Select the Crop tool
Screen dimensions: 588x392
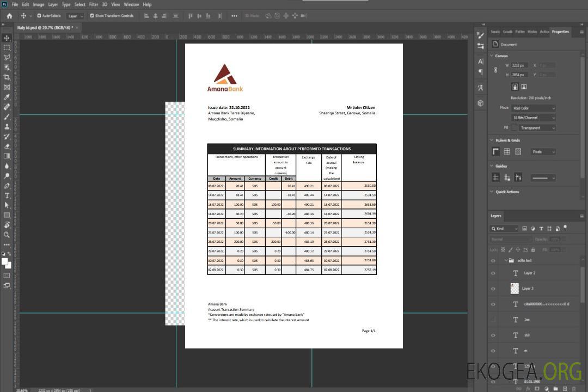pyautogui.click(x=7, y=77)
